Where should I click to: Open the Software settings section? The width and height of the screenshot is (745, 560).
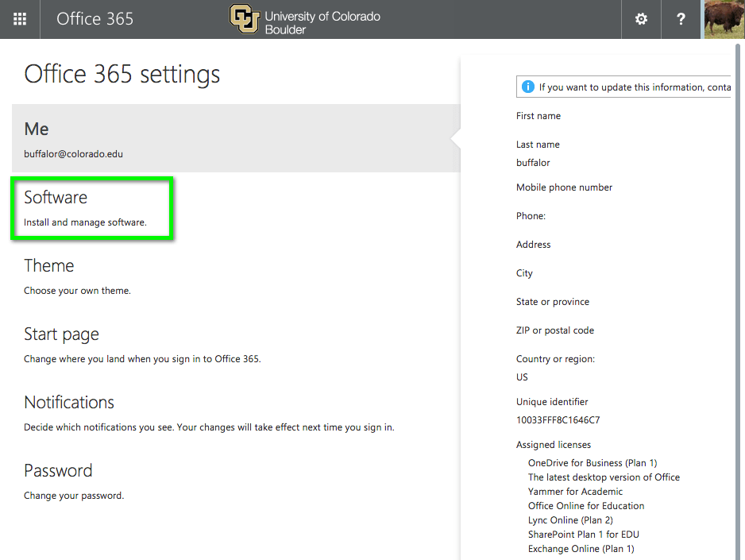click(x=91, y=208)
